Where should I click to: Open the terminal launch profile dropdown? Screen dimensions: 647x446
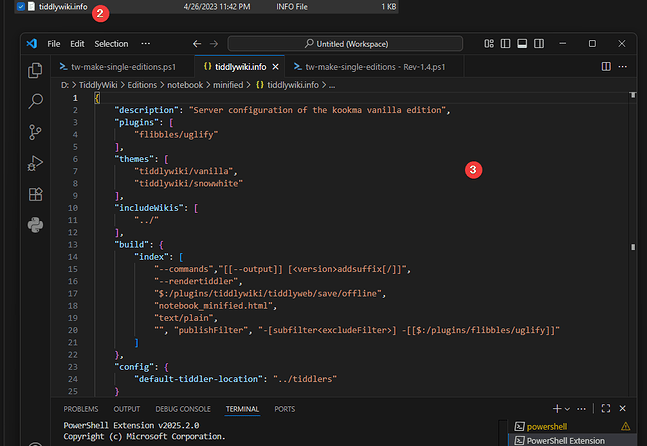pos(567,409)
